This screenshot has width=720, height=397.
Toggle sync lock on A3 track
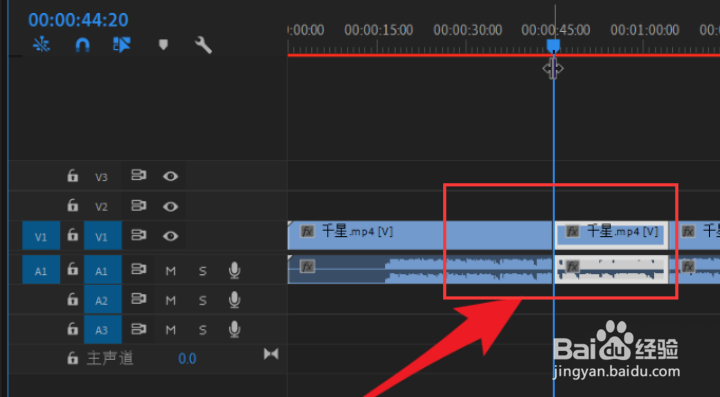pyautogui.click(x=138, y=329)
